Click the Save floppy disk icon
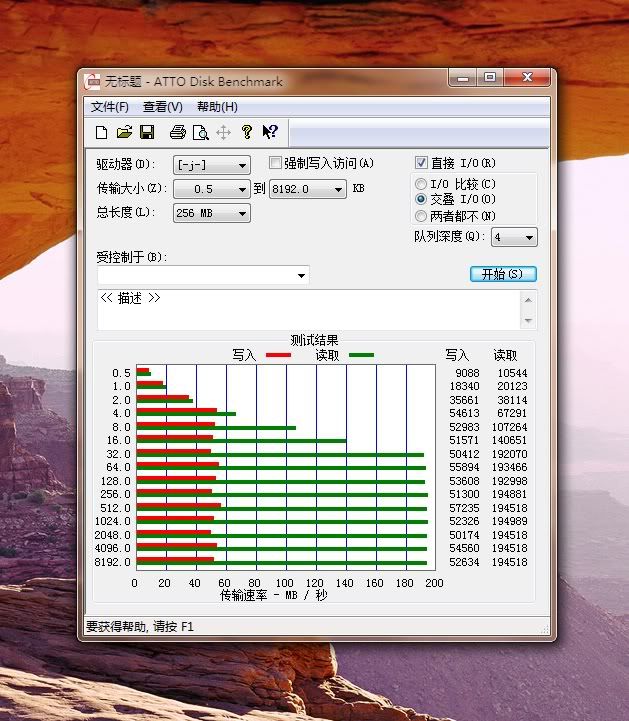 147,132
